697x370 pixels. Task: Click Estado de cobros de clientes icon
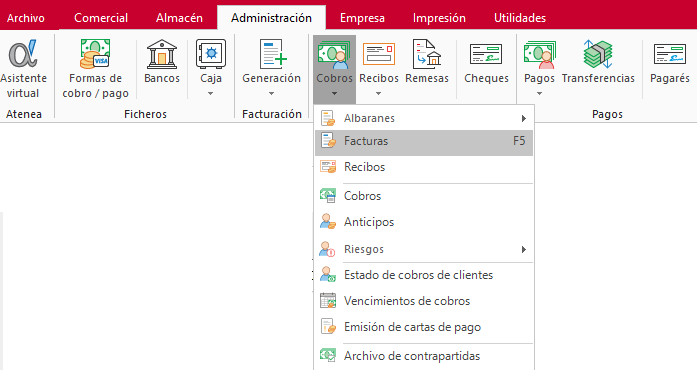tap(328, 275)
